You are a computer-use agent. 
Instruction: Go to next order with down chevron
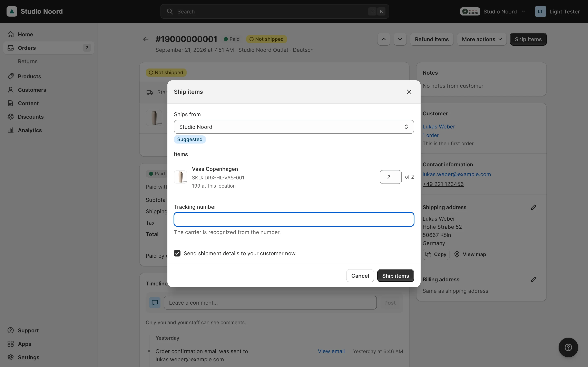[x=400, y=39]
